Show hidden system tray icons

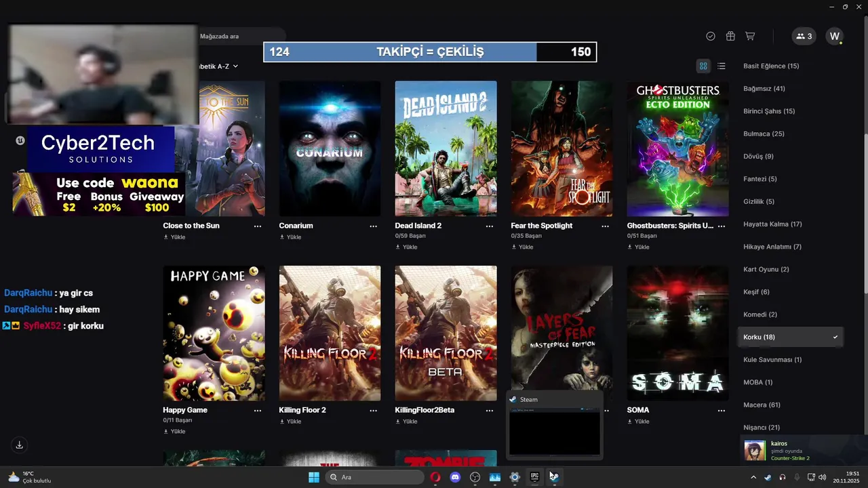click(754, 477)
